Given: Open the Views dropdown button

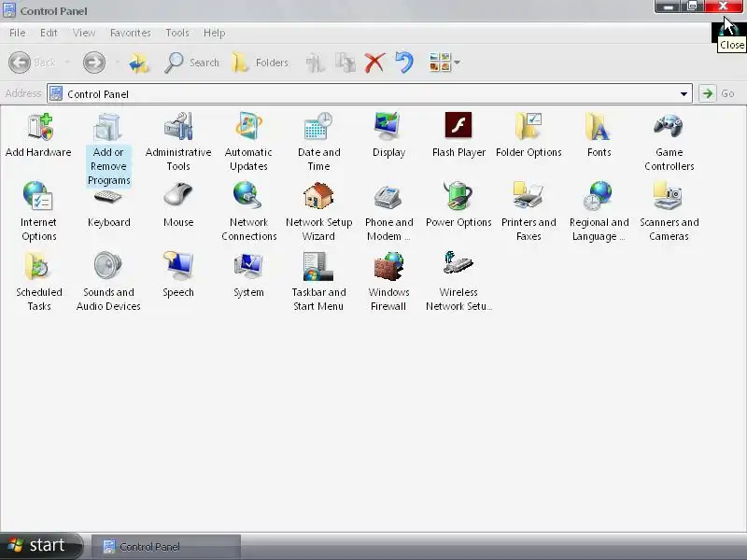Looking at the screenshot, I should pyautogui.click(x=444, y=63).
